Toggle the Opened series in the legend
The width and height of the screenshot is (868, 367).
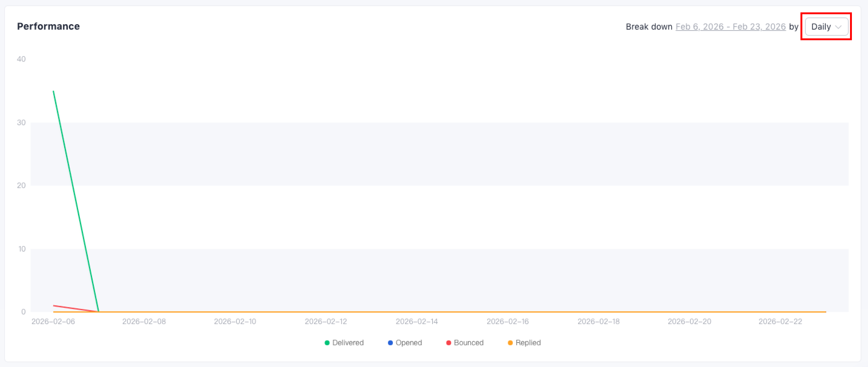408,343
